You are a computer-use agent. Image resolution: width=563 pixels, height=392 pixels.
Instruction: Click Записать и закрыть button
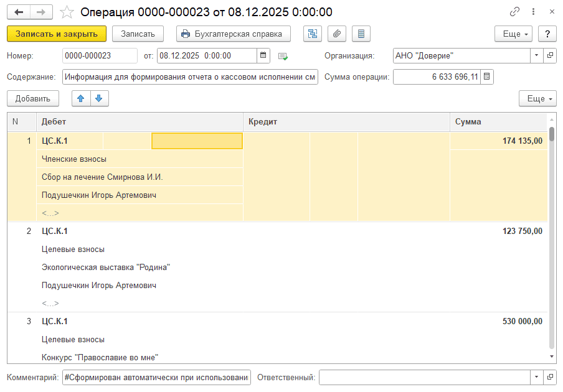pyautogui.click(x=57, y=34)
